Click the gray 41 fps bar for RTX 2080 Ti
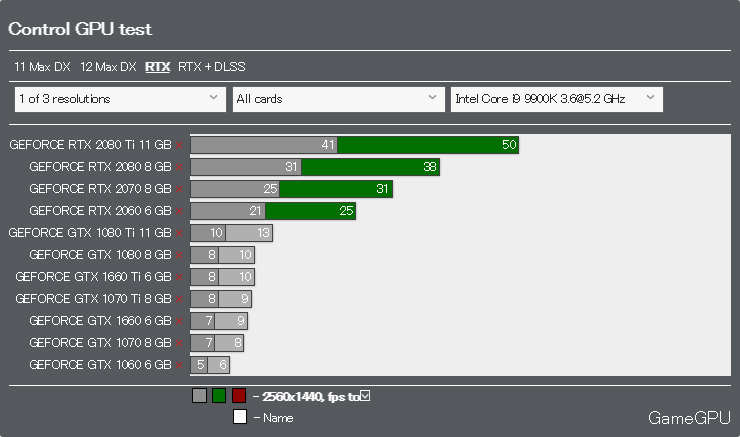The width and height of the screenshot is (740, 437). 264,145
